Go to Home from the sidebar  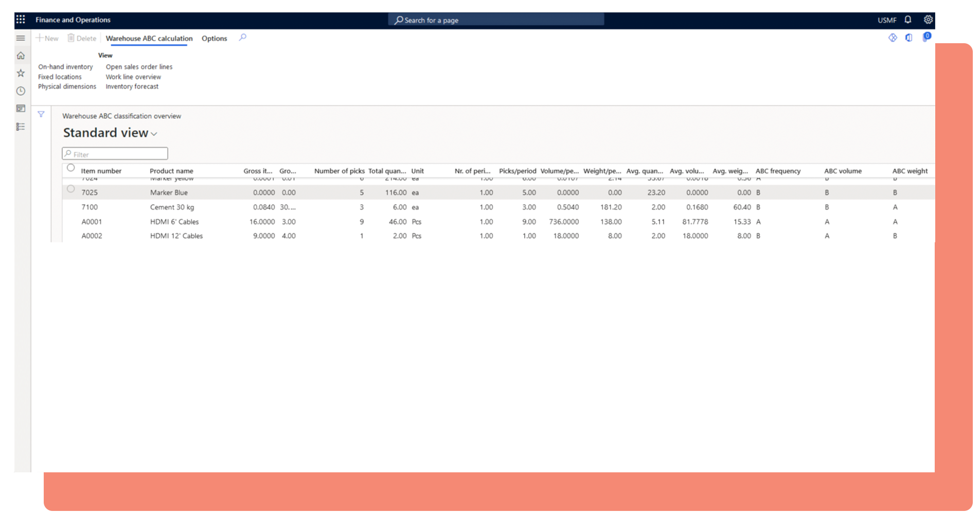(x=21, y=56)
